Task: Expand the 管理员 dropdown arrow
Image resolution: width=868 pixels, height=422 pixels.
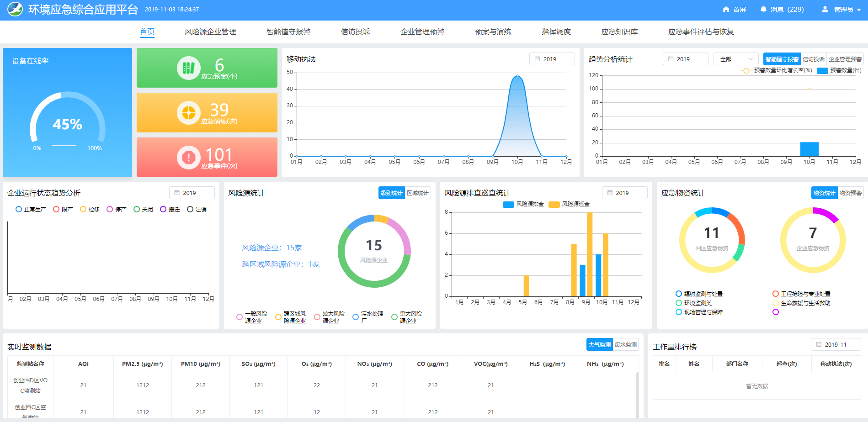Action: pos(859,10)
